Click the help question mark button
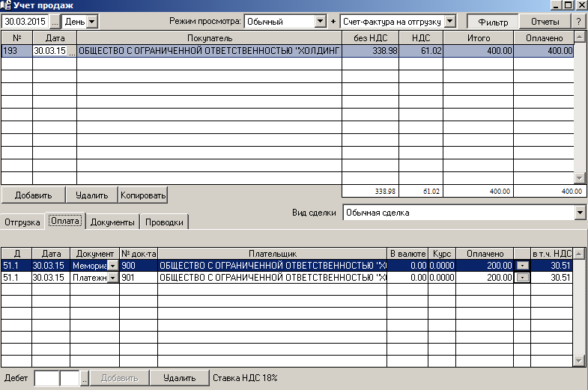This screenshot has width=588, height=390. [579, 22]
